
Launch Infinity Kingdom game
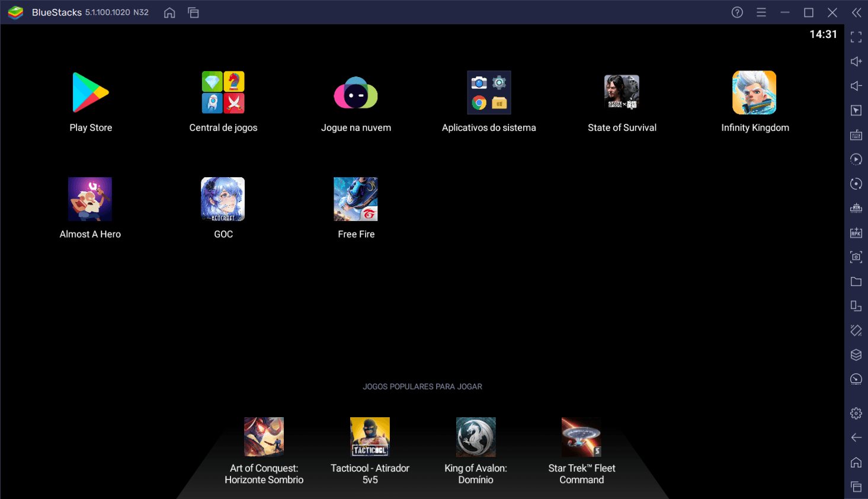click(x=754, y=92)
